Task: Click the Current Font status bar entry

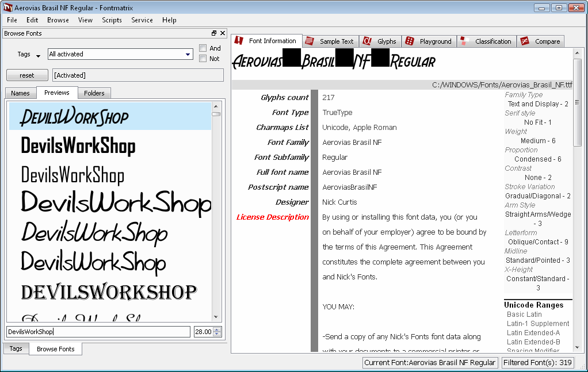Action: click(430, 363)
